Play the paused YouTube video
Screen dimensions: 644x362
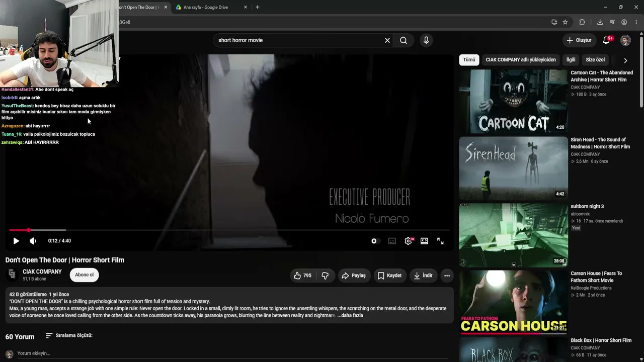pyautogui.click(x=16, y=241)
